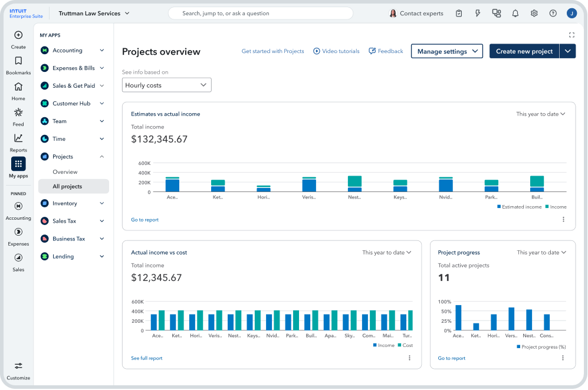Viewport: 588px width, 390px height.
Task: Click the 'Go to report' link
Action: (144, 219)
